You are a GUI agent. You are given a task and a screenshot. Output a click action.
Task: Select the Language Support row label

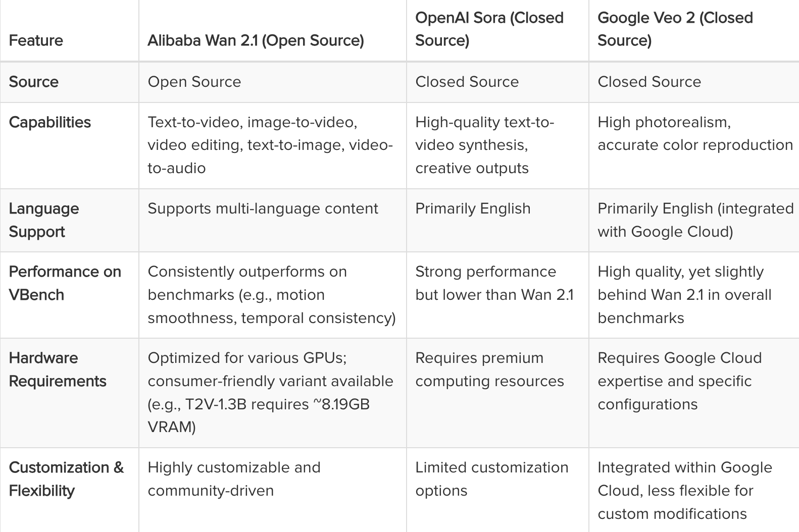[44, 220]
